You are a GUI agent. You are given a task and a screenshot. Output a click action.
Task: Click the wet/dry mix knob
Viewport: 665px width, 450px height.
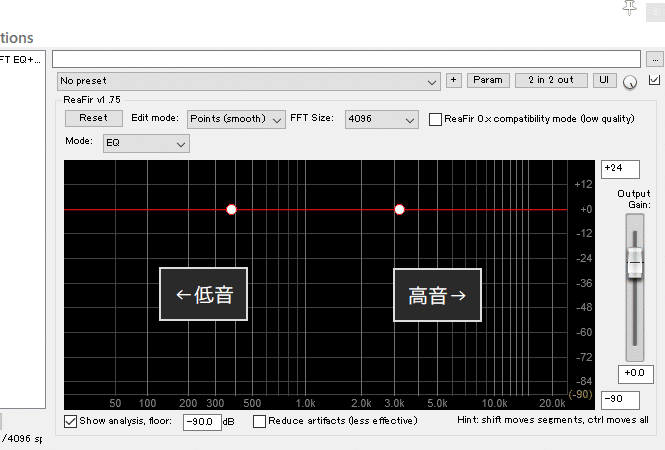point(630,82)
